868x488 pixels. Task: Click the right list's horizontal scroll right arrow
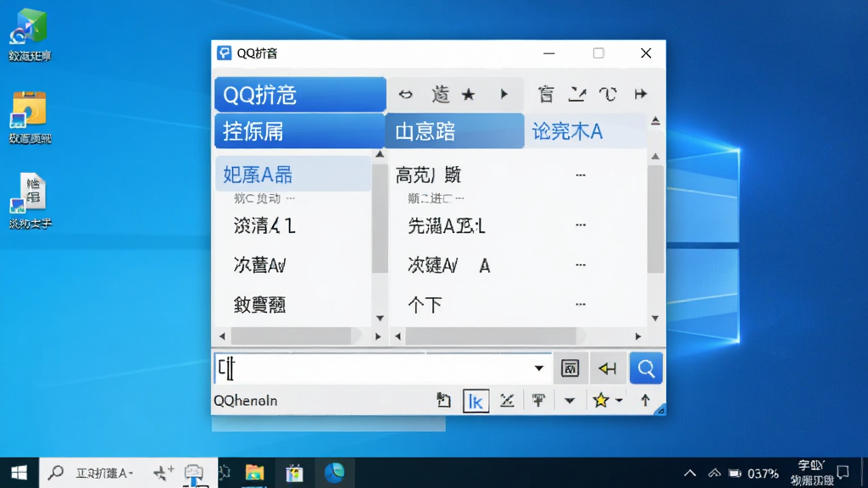(x=637, y=336)
